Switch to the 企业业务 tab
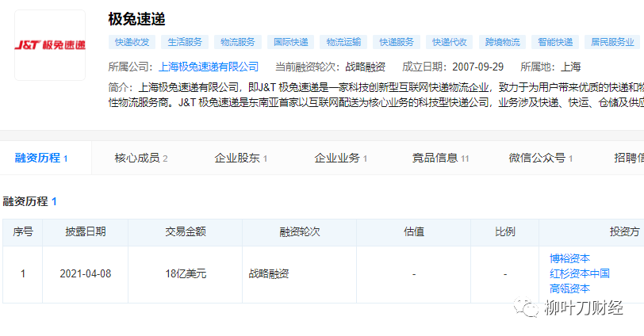 pos(340,158)
